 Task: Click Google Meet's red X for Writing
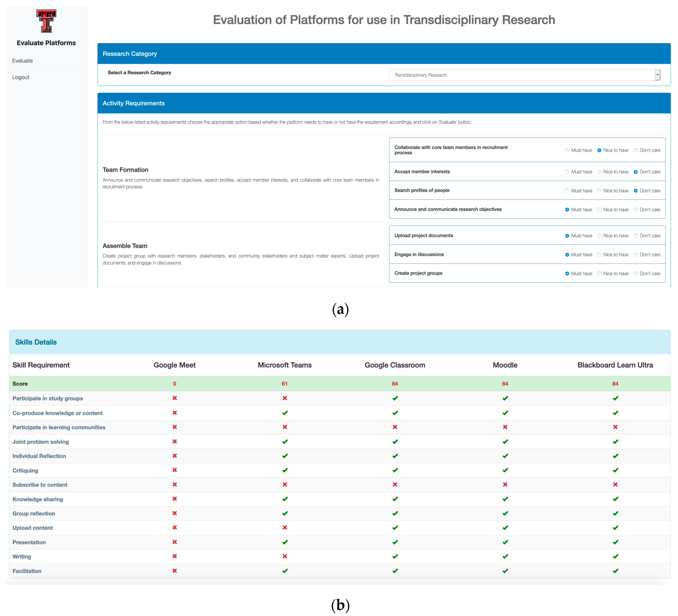[175, 556]
